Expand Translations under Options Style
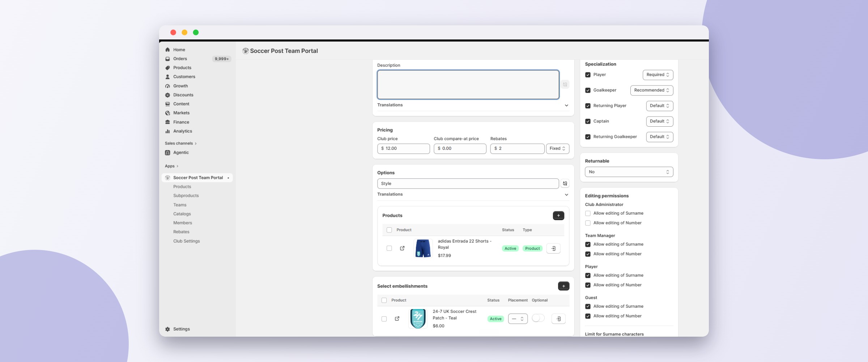 [x=473, y=194]
